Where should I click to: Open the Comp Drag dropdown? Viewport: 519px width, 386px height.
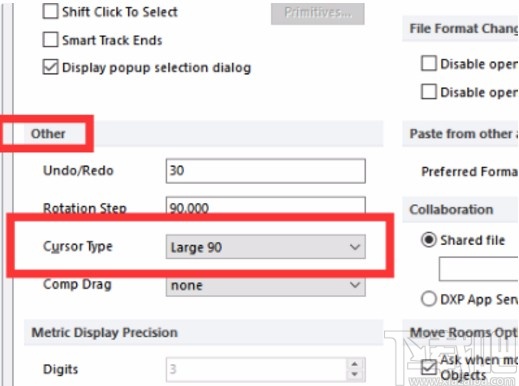pyautogui.click(x=266, y=286)
